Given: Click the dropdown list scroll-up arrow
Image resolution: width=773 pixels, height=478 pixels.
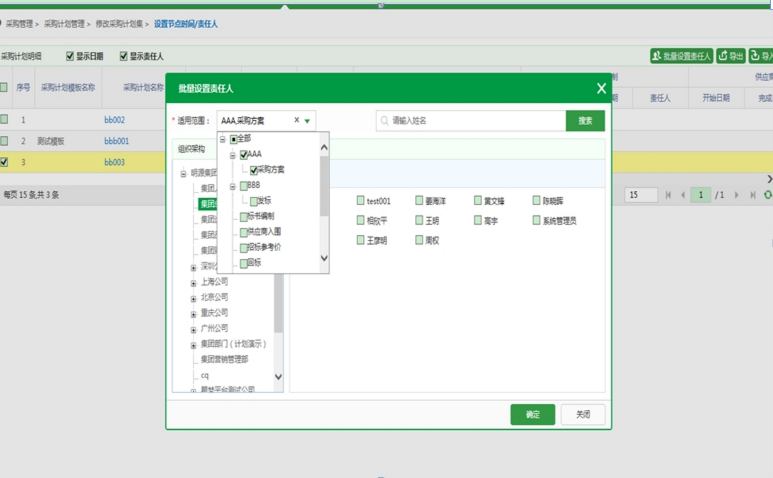Looking at the screenshot, I should tap(324, 147).
